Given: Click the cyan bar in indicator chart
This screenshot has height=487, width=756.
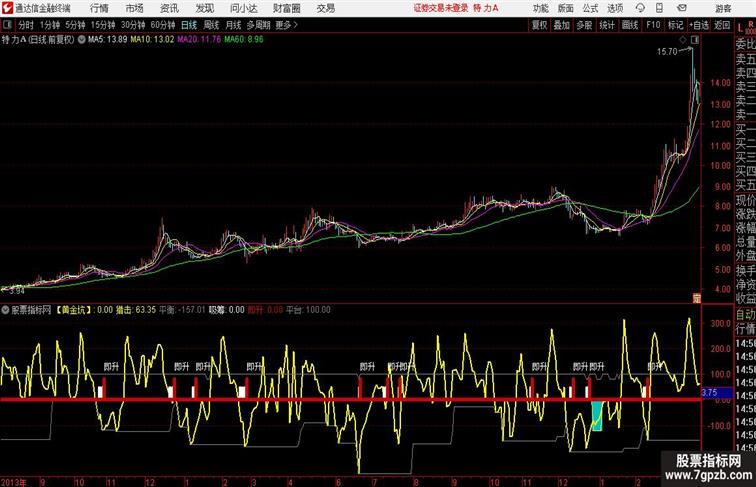Looking at the screenshot, I should (x=597, y=416).
